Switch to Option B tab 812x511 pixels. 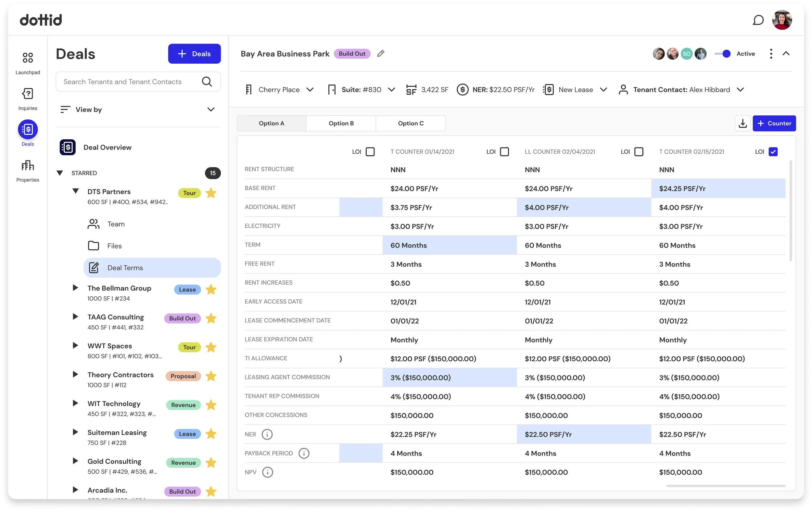tap(341, 123)
